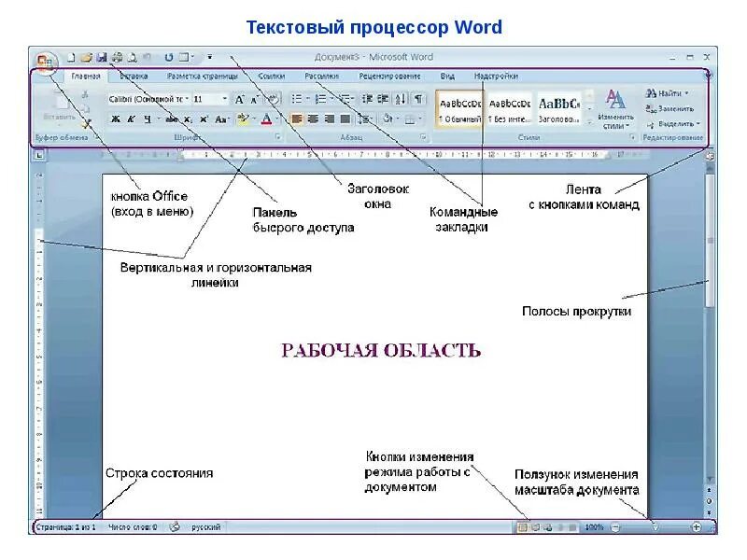Click the numbered list icon
Screen dimensions: 747x560
tap(321, 99)
